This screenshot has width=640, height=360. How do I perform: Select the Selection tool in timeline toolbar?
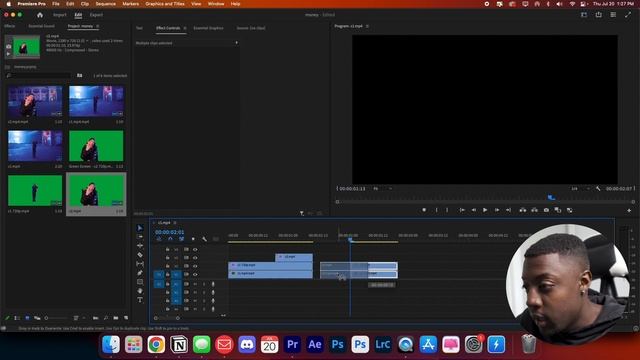point(140,228)
